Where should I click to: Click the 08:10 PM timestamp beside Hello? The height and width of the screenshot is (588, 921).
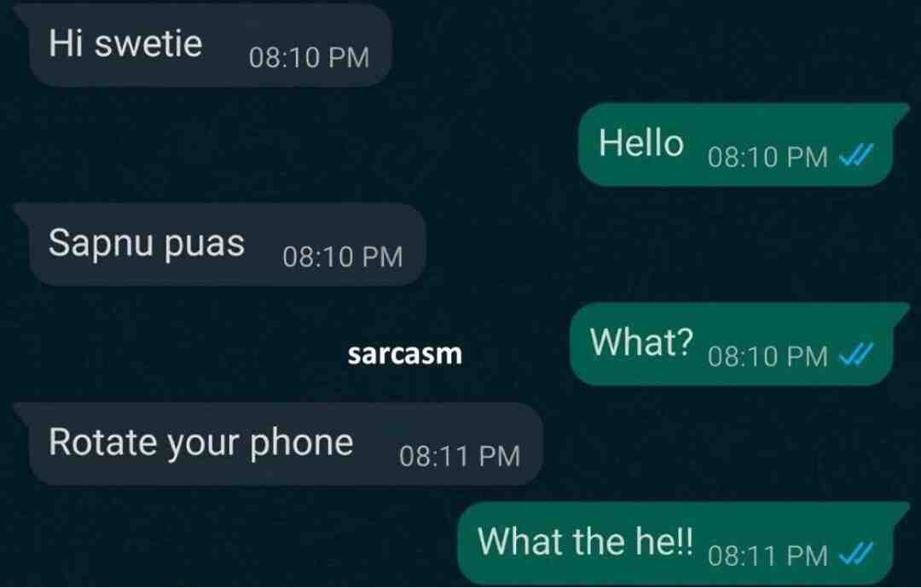pos(767,158)
